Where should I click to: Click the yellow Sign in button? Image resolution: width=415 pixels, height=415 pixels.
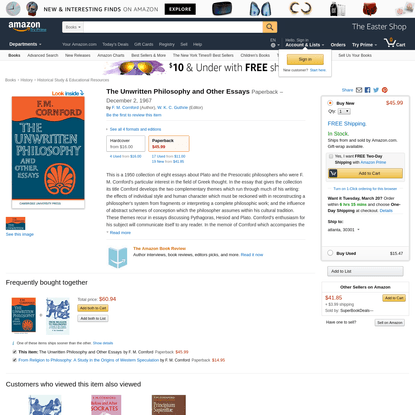pos(305,59)
